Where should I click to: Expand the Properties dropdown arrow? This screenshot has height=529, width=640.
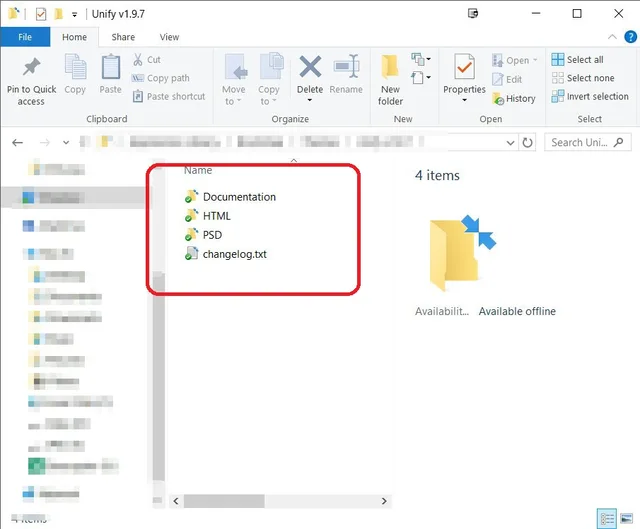click(464, 100)
